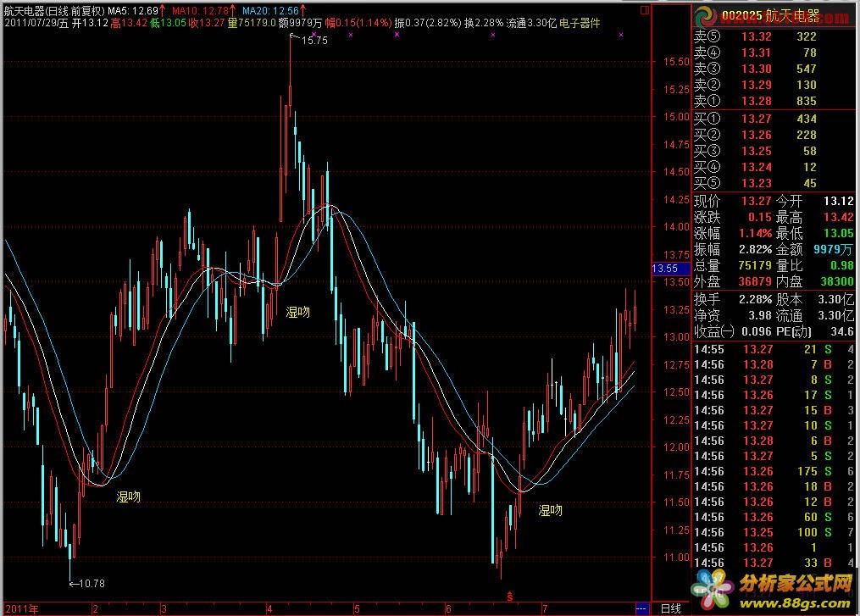Click the red S marker below June candles
The width and height of the screenshot is (860, 616).
(x=509, y=597)
